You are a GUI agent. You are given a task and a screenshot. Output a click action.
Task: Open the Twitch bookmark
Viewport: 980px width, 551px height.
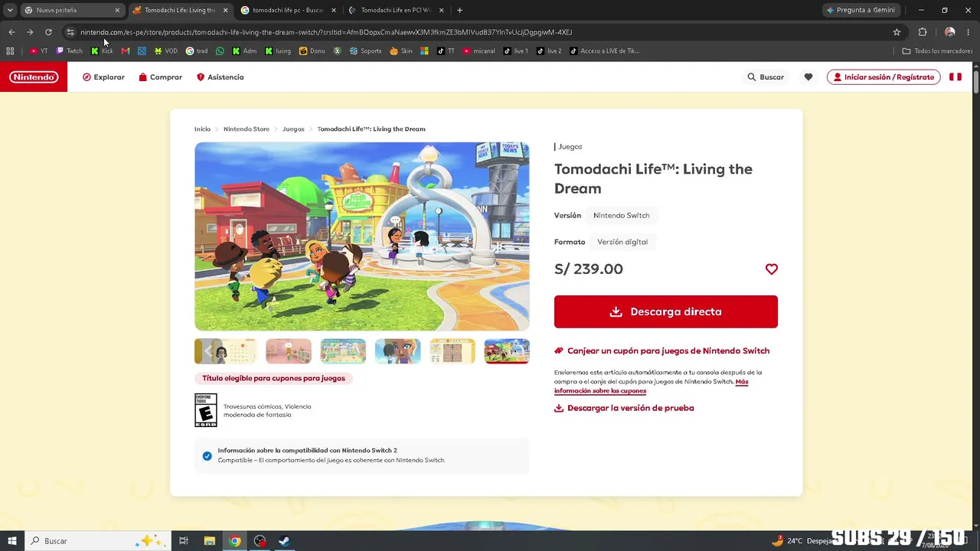click(x=70, y=51)
